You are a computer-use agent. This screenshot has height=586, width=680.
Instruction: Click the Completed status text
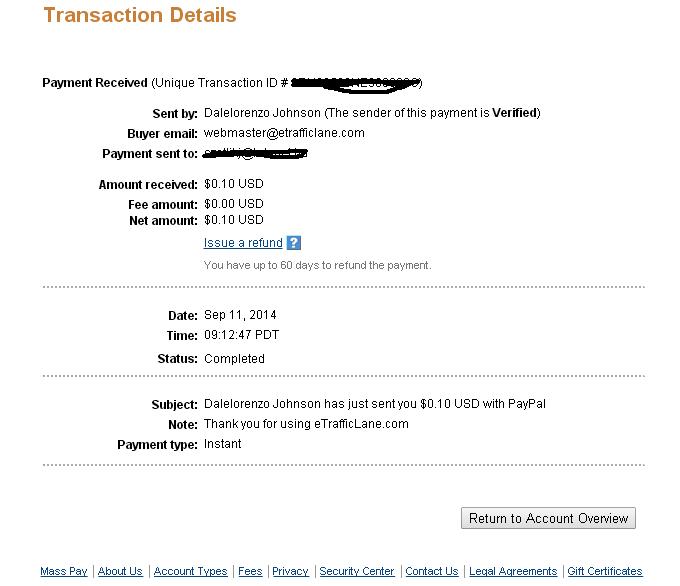pyautogui.click(x=234, y=359)
